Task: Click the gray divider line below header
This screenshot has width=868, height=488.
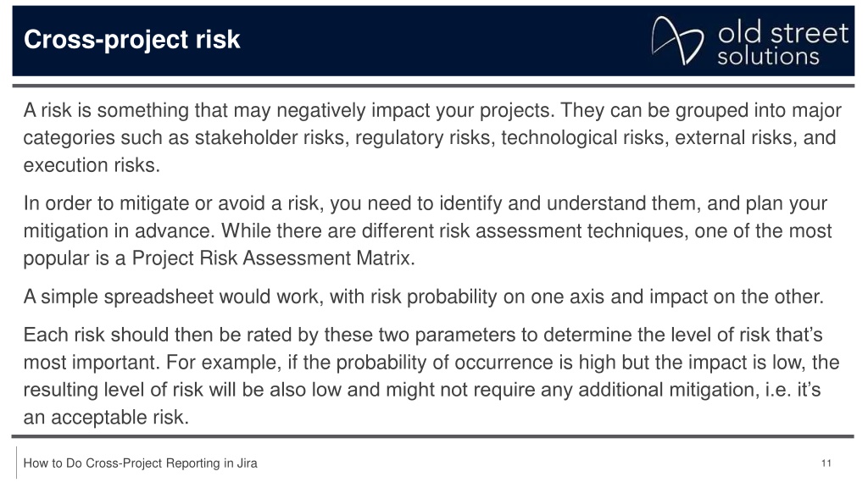Action: coord(433,86)
